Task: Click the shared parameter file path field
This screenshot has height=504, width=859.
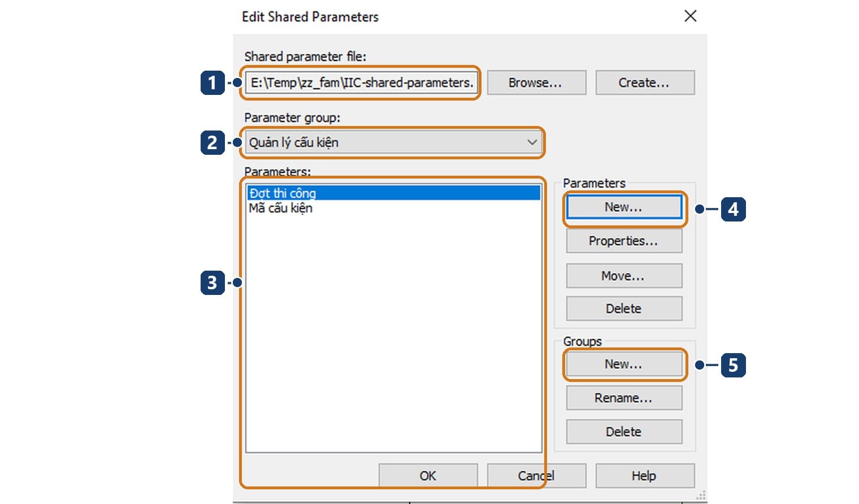Action: pyautogui.click(x=362, y=82)
